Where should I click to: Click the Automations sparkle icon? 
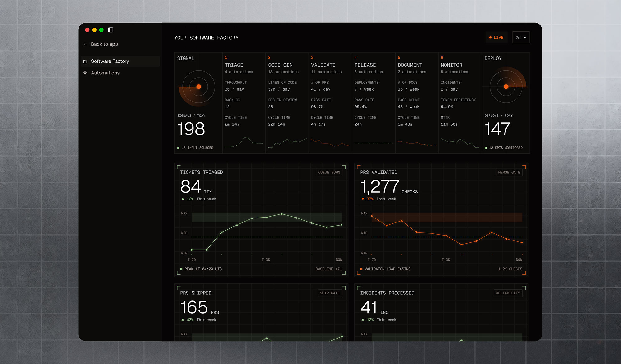[x=85, y=73]
